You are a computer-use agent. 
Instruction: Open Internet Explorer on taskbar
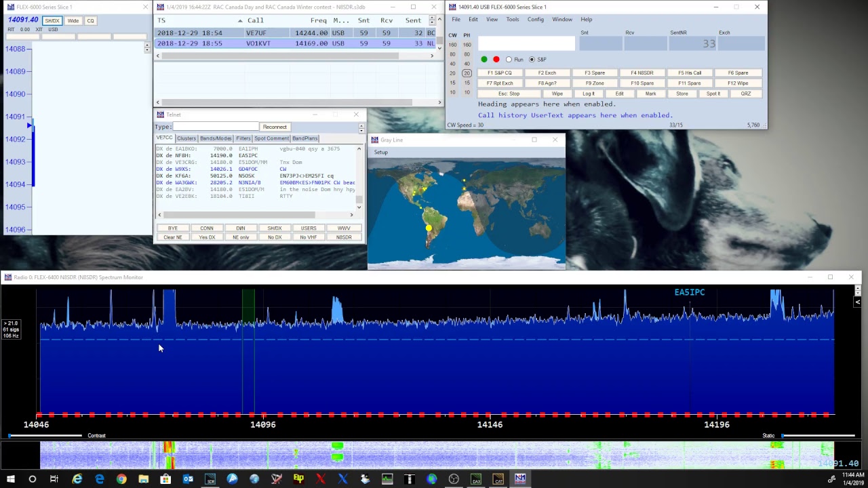point(77,479)
